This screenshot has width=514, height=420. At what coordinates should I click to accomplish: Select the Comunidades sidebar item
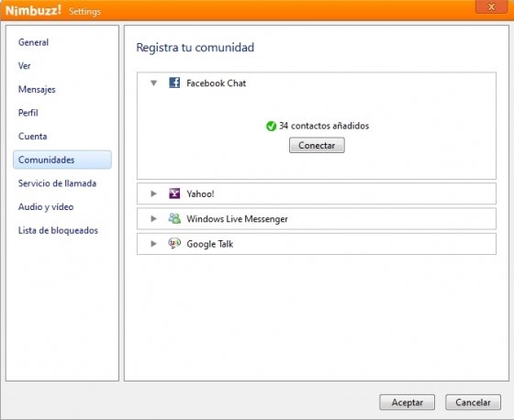pos(62,160)
